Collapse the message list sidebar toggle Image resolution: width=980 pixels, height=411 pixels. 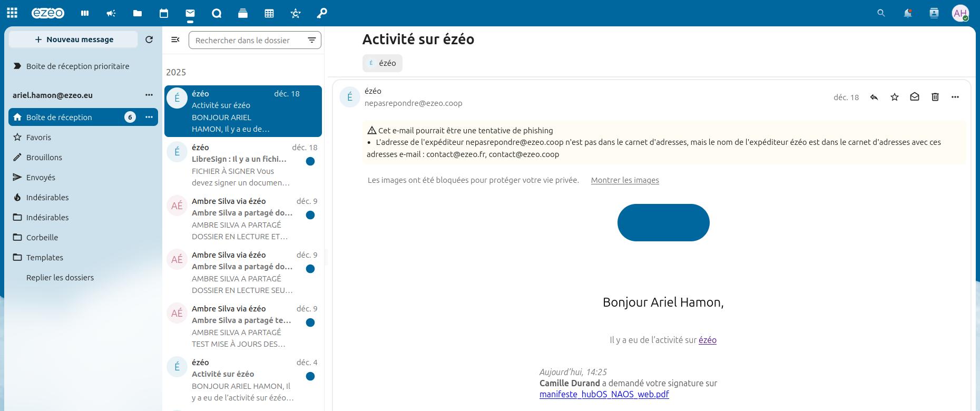(175, 40)
